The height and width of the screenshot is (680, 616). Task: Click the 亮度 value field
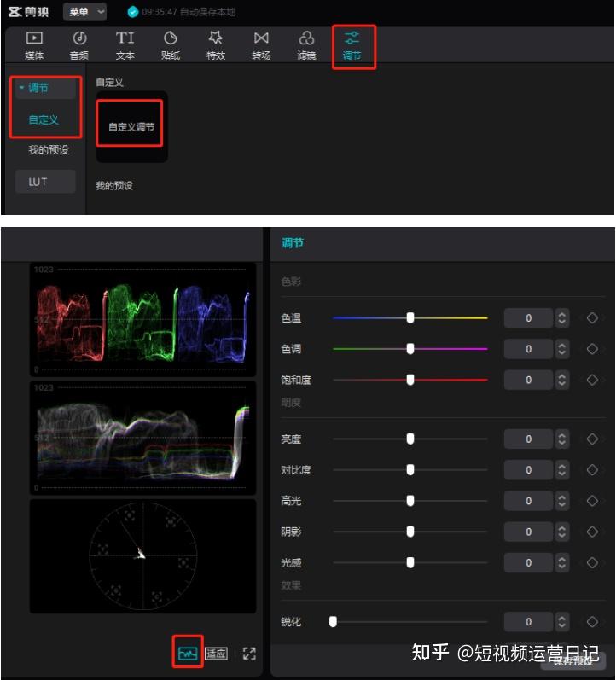point(528,439)
